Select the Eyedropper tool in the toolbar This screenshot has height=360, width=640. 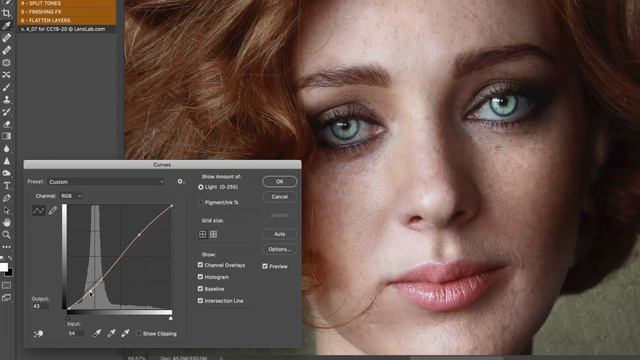pyautogui.click(x=6, y=25)
